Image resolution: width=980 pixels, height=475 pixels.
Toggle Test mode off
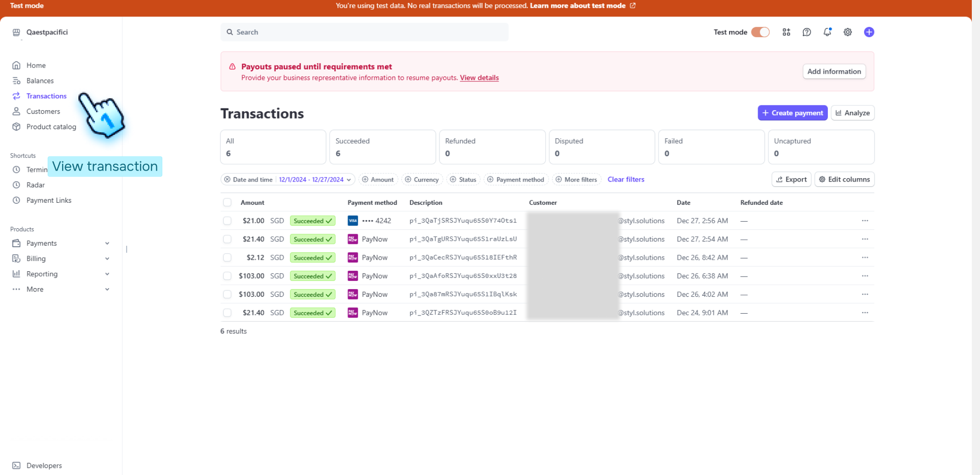(x=761, y=32)
